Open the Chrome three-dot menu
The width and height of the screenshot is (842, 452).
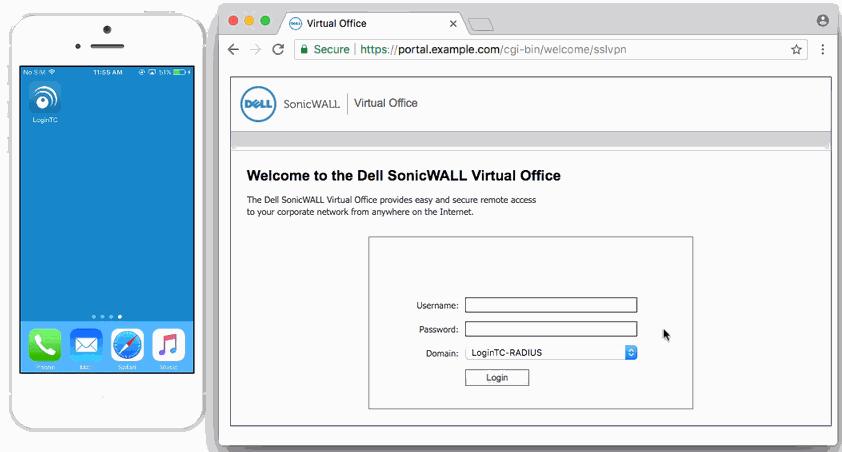coord(823,49)
